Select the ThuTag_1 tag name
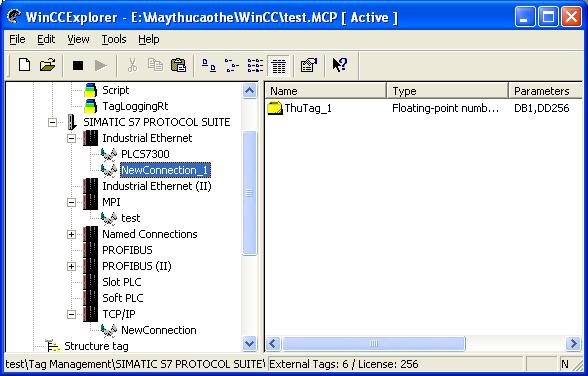The width and height of the screenshot is (588, 376). [308, 108]
